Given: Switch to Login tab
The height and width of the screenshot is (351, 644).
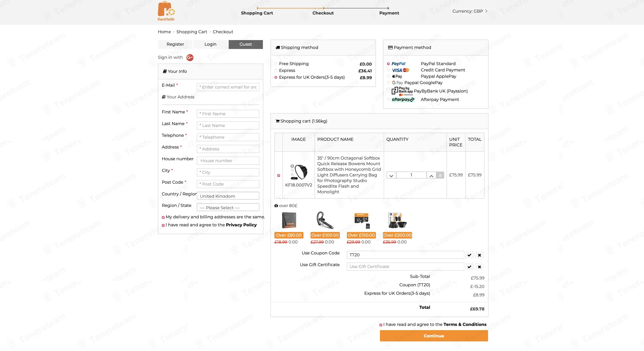Looking at the screenshot, I should pyautogui.click(x=210, y=44).
